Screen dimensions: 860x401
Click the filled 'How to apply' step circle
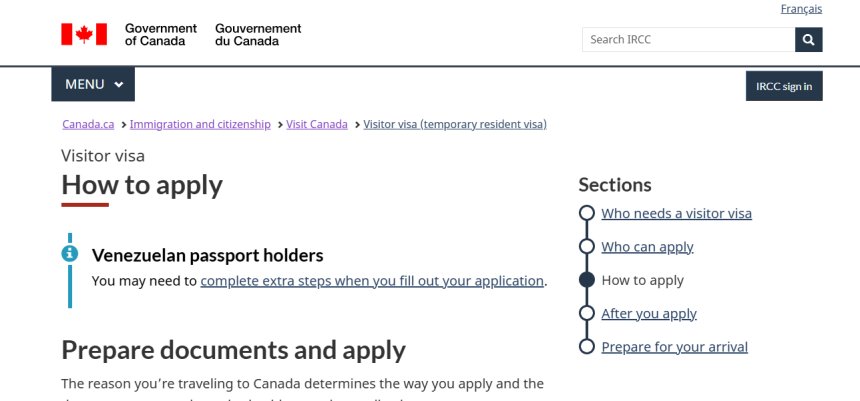click(x=587, y=280)
